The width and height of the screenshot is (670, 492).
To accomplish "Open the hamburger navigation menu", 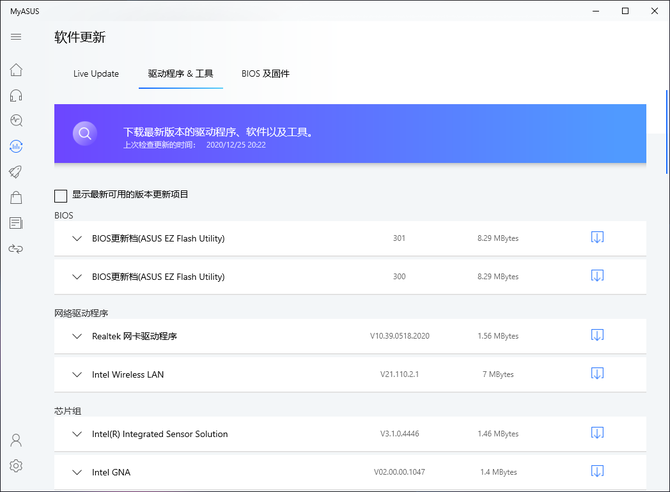I will (16, 37).
